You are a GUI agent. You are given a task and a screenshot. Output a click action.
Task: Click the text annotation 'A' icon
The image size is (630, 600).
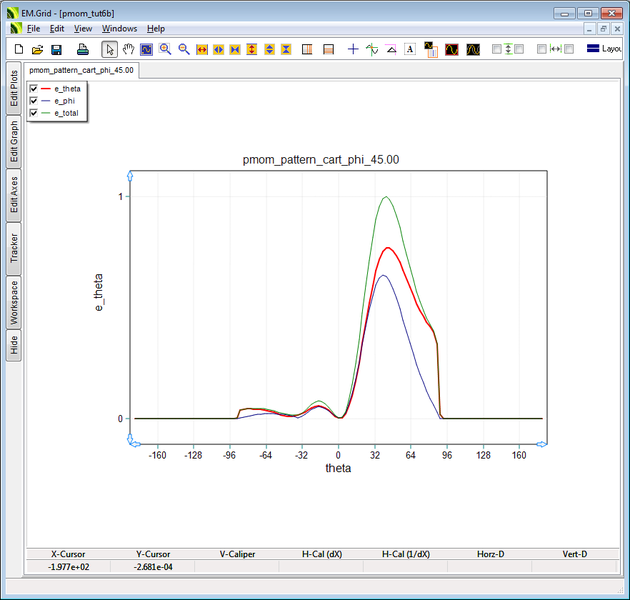click(410, 49)
